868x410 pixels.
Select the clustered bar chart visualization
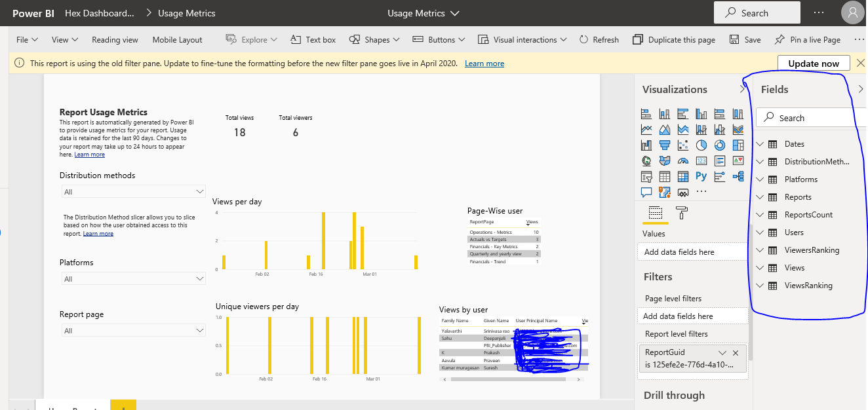tap(683, 114)
